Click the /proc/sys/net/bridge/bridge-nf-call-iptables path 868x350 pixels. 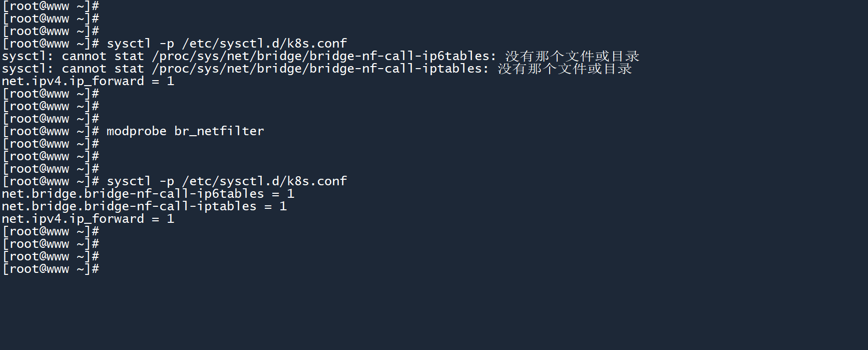coord(320,69)
